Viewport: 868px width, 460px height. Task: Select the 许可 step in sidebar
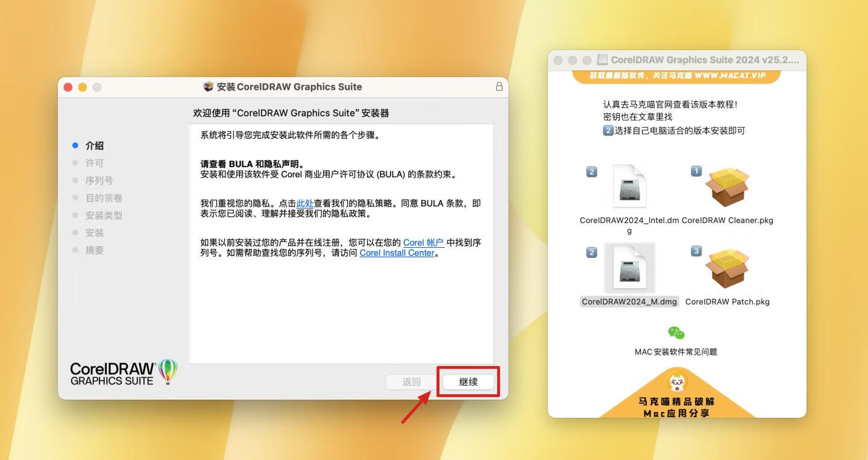point(95,163)
